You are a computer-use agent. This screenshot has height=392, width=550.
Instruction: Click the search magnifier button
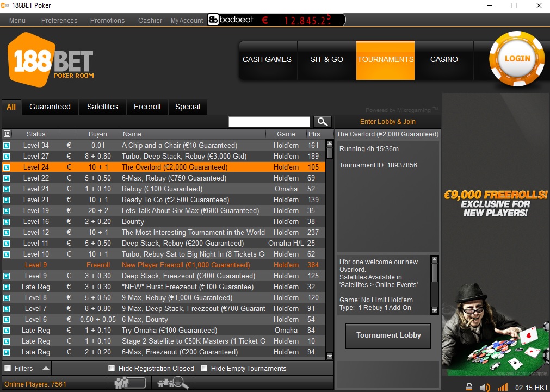(323, 122)
